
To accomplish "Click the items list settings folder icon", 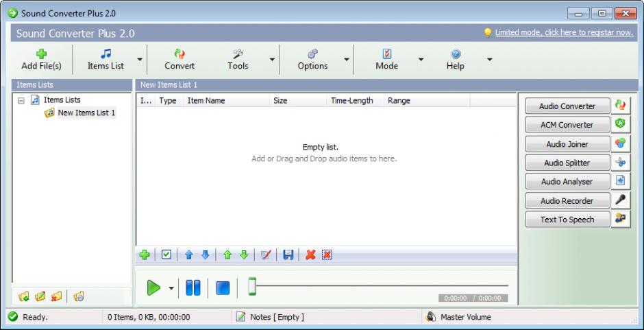I will click(x=79, y=296).
